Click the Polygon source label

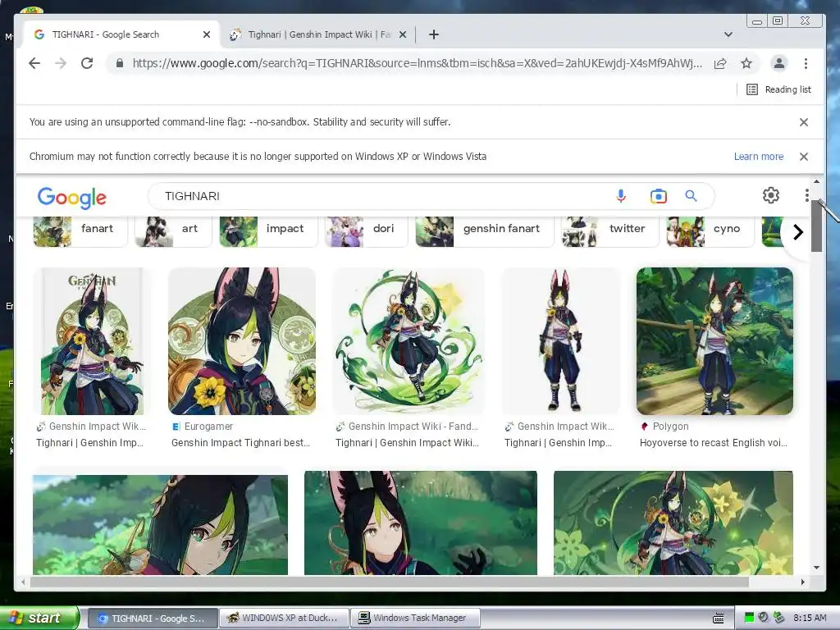point(671,427)
